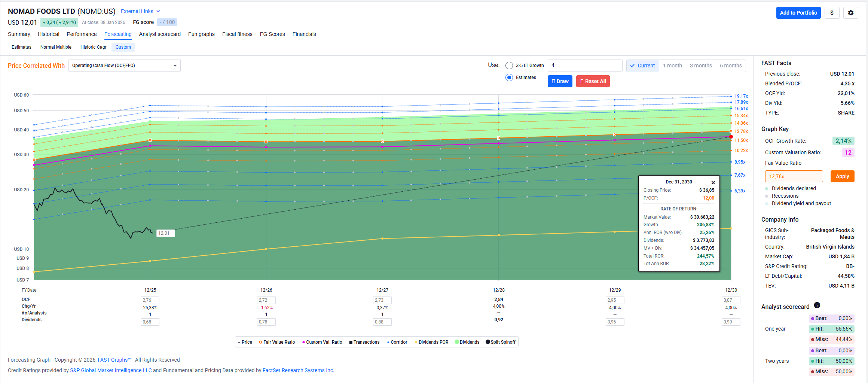Select the Estimates radio button

pyautogui.click(x=509, y=77)
